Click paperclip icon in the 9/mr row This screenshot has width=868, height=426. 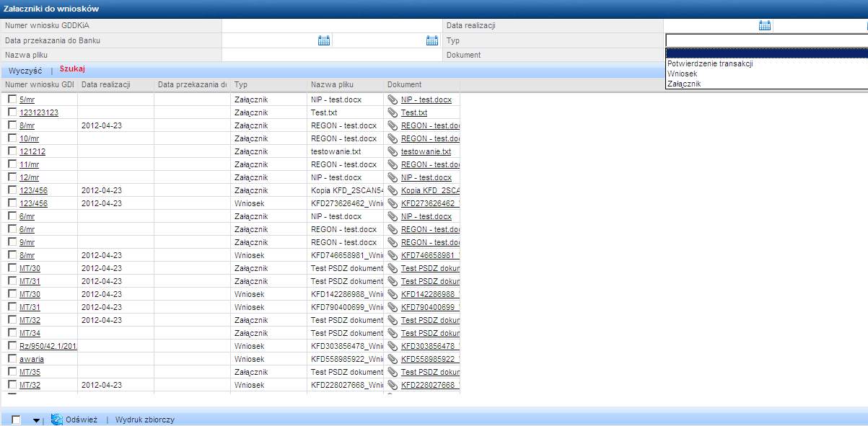pos(392,242)
